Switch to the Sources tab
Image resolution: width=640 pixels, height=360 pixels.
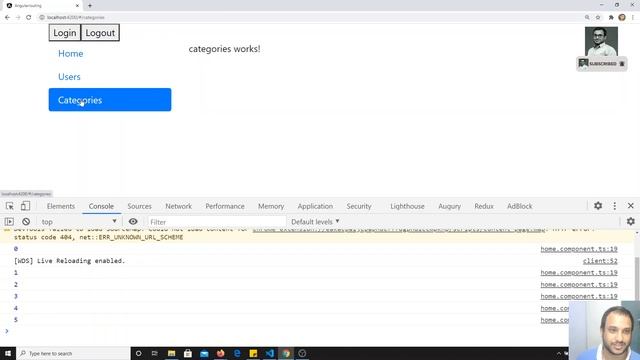(140, 206)
